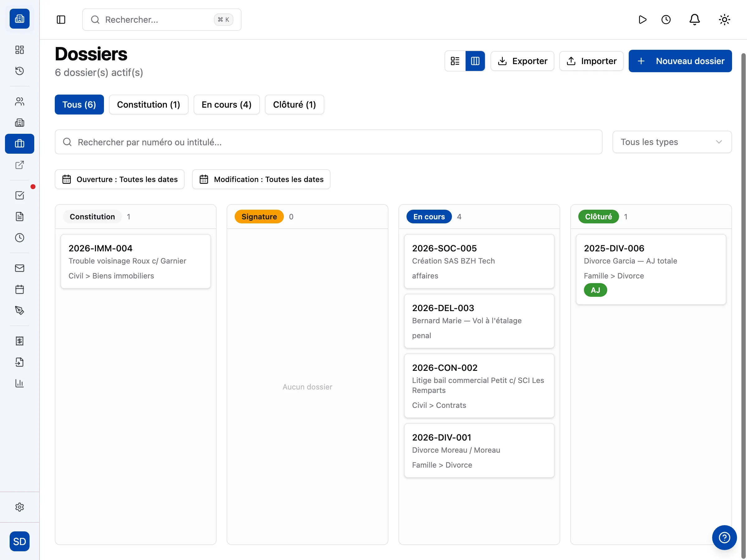
Task: Open the contacts people icon
Action: [20, 102]
